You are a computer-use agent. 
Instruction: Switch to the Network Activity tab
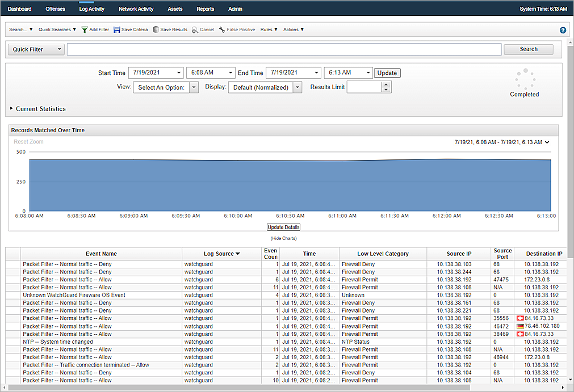coord(136,9)
